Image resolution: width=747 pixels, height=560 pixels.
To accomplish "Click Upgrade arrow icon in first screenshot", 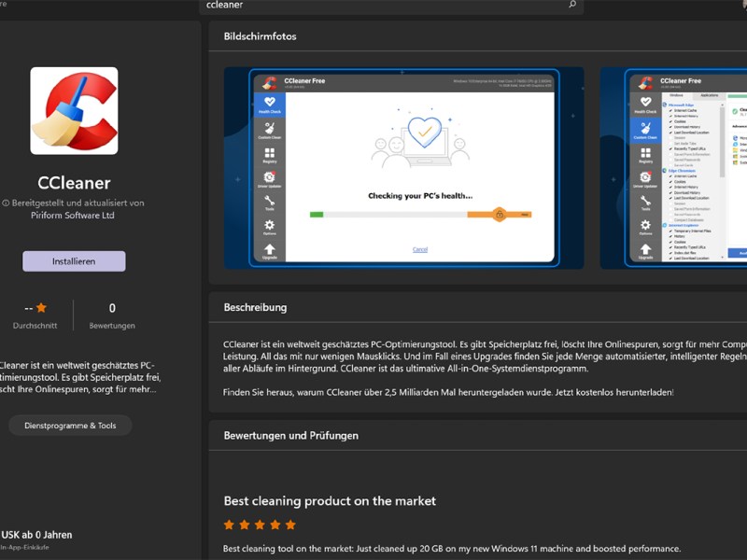I will coord(270,251).
